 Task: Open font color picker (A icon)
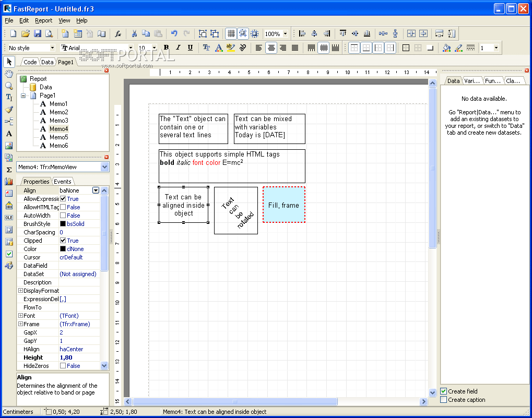[x=219, y=48]
